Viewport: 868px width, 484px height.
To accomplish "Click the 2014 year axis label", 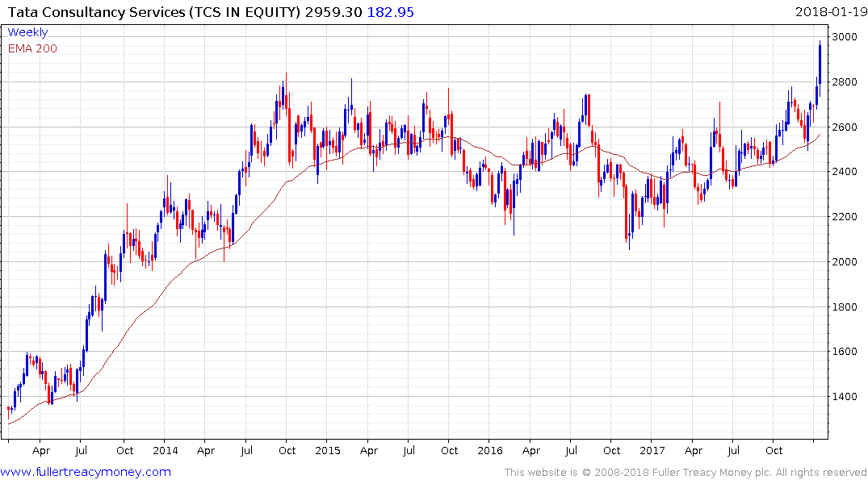I will tap(165, 451).
